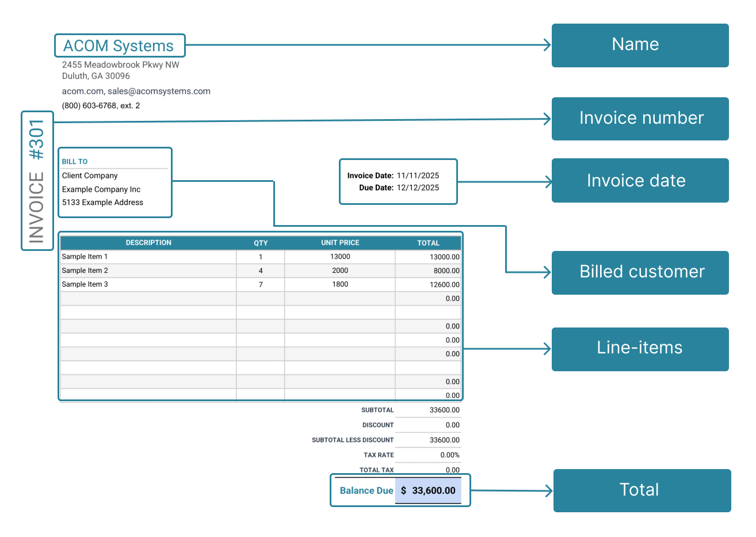756x537 pixels.
Task: Select the Example Company Inc line
Action: (x=101, y=189)
